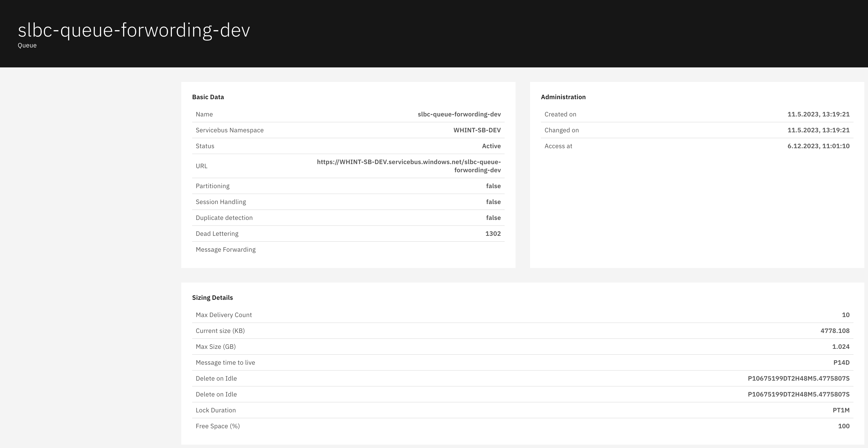Select the WHINT-SB-DEV namespace value
Screen dimensions: 868x448
pyautogui.click(x=477, y=130)
